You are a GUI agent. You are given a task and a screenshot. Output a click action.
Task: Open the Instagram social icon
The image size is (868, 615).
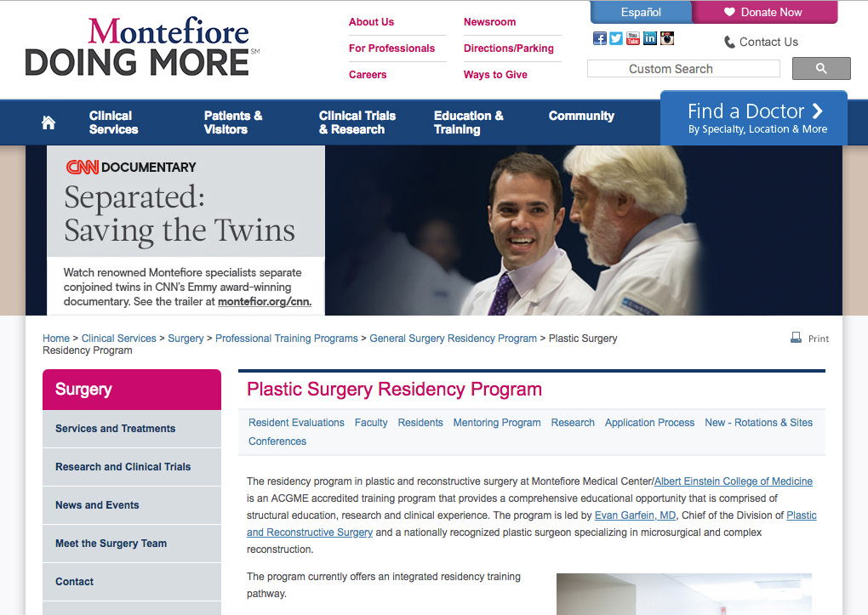[667, 38]
